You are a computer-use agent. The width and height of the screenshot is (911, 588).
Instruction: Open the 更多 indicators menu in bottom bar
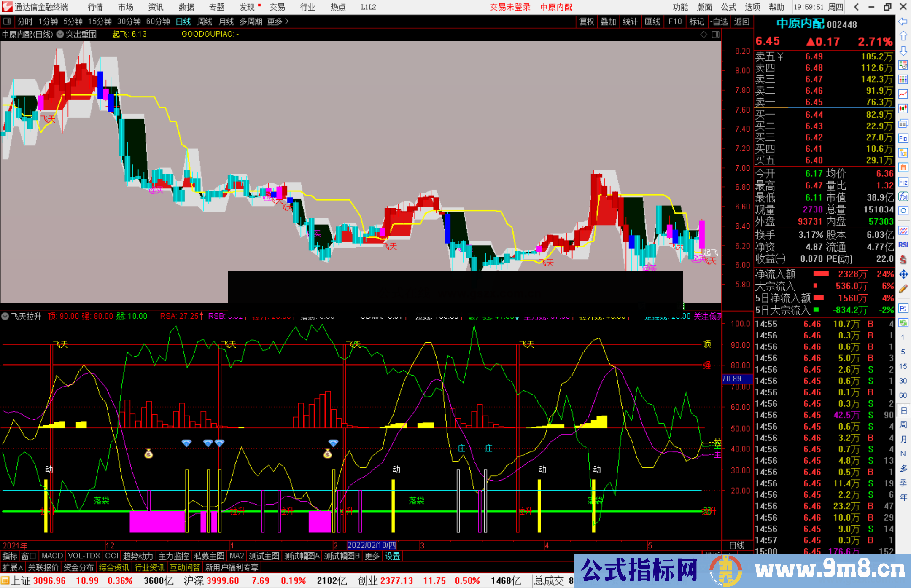[372, 556]
